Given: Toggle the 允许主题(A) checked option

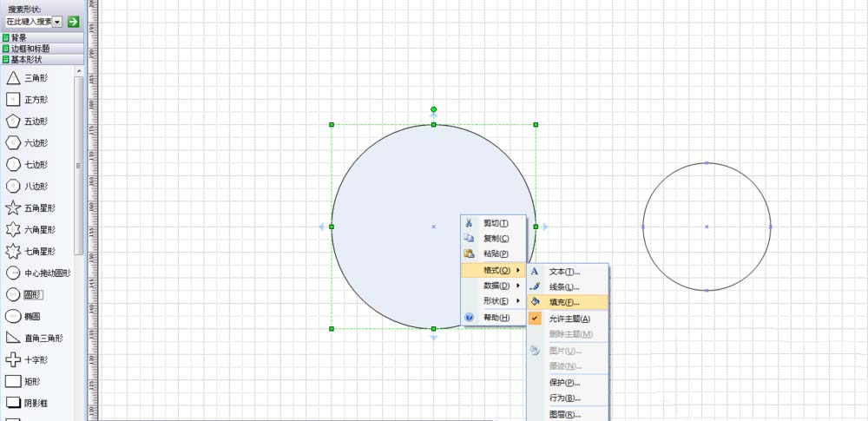Looking at the screenshot, I should 568,319.
